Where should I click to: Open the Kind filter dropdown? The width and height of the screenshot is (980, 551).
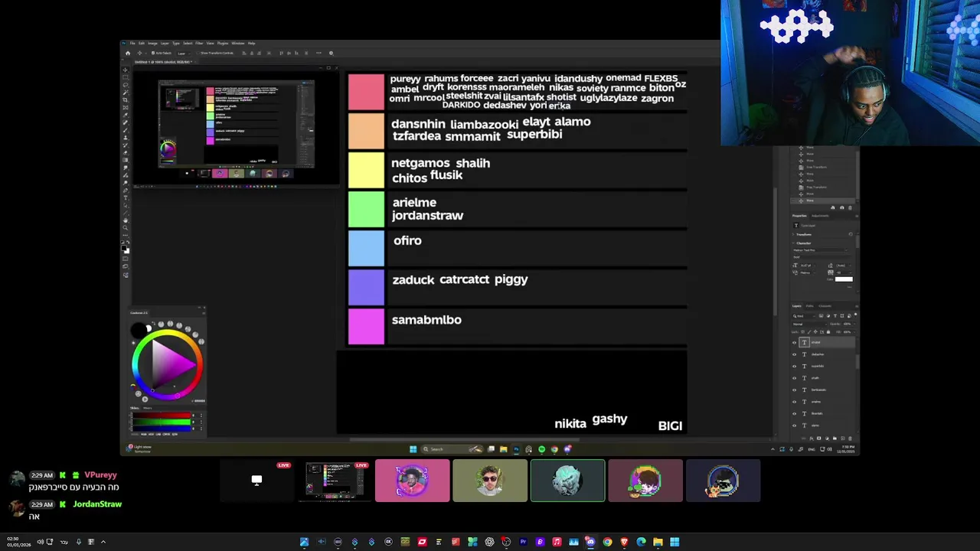click(805, 315)
